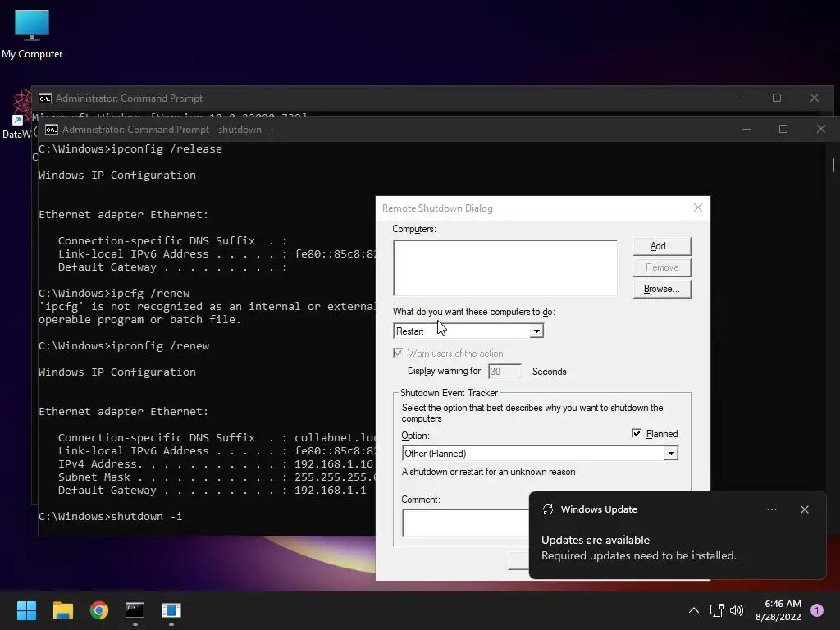Image resolution: width=840 pixels, height=630 pixels.
Task: Click the Windows Start button
Action: [x=26, y=610]
